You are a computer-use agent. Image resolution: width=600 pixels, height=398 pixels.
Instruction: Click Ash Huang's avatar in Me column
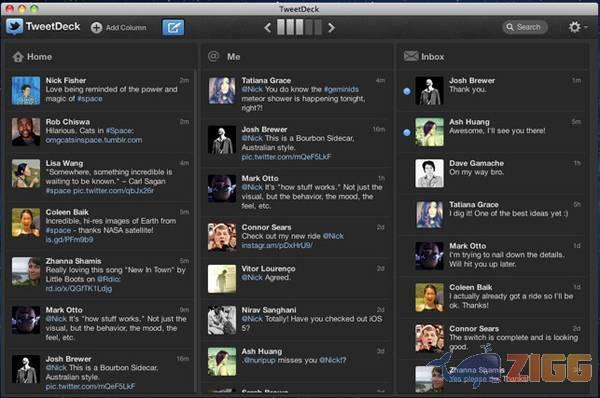point(222,362)
